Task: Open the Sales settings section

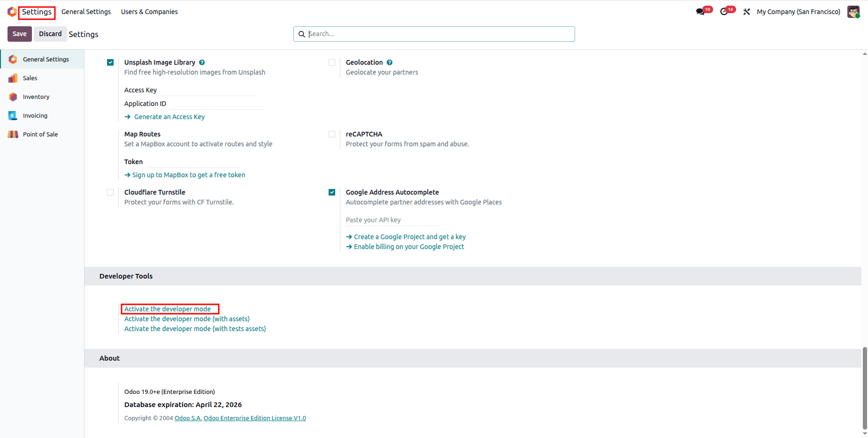Action: 30,78
